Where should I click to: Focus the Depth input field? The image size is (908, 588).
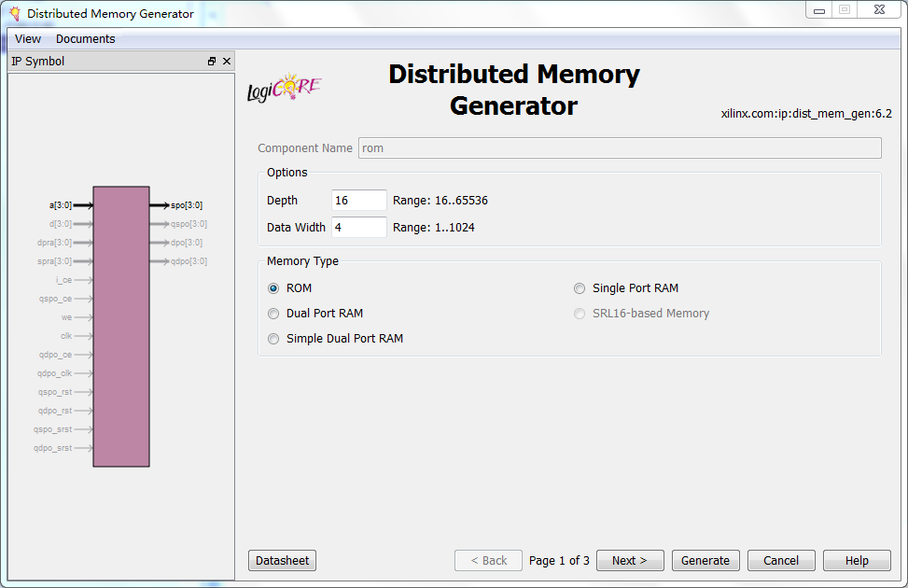359,200
